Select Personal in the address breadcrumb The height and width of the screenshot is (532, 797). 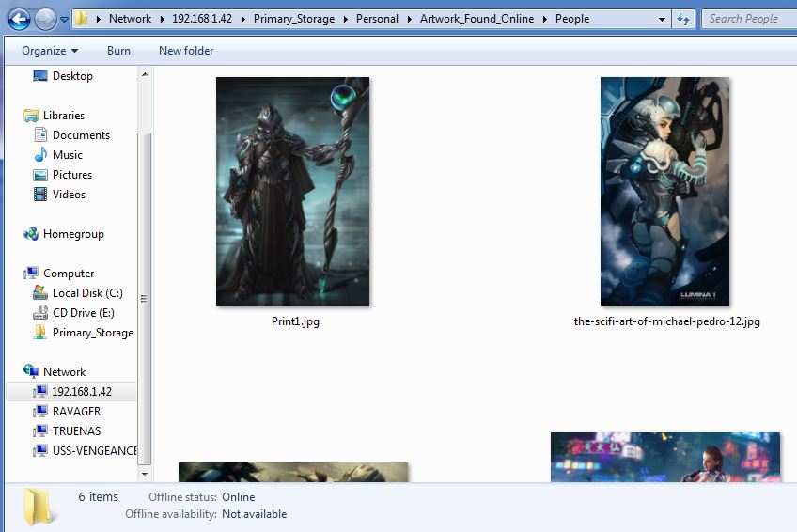tap(377, 19)
